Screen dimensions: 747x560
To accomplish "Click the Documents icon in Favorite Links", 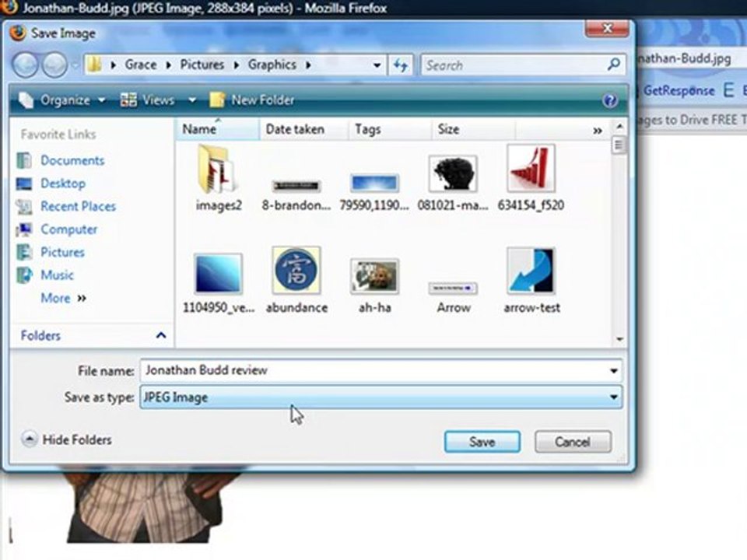I will click(24, 160).
